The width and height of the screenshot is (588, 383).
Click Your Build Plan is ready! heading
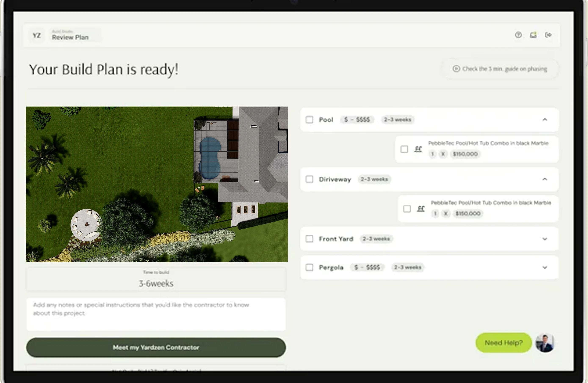tap(104, 69)
